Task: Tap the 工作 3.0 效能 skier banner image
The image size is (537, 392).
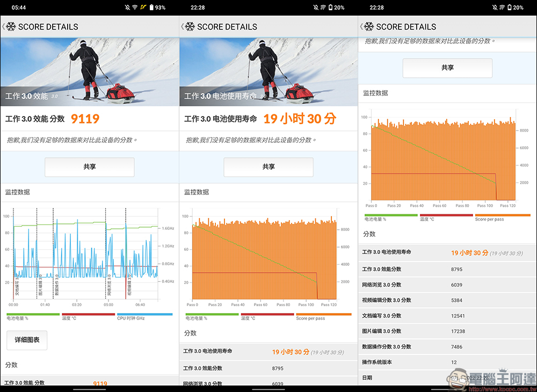Action: [89, 72]
